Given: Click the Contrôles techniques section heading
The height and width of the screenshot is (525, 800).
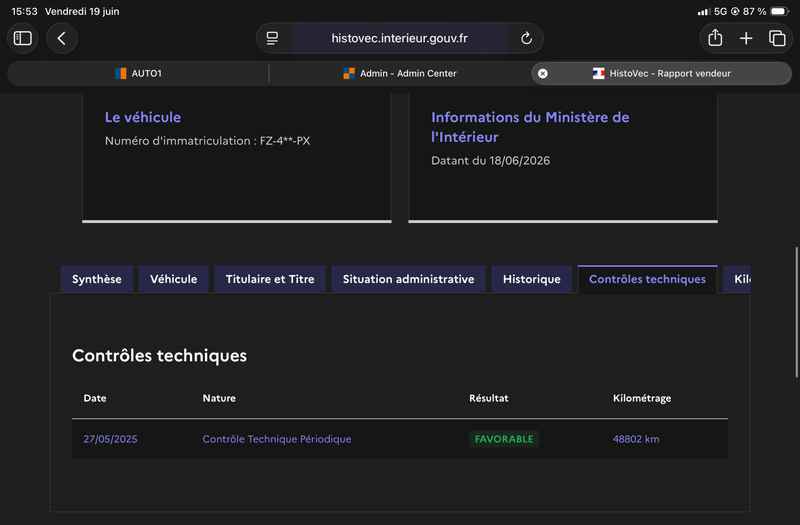Looking at the screenshot, I should click(159, 356).
